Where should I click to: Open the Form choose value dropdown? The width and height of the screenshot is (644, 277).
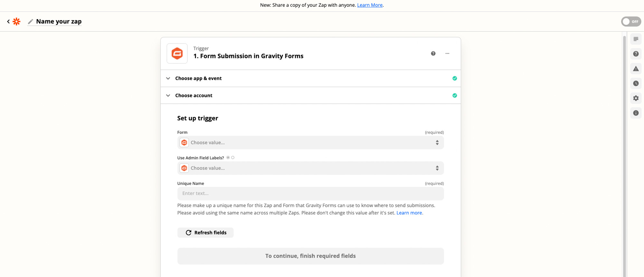(310, 142)
